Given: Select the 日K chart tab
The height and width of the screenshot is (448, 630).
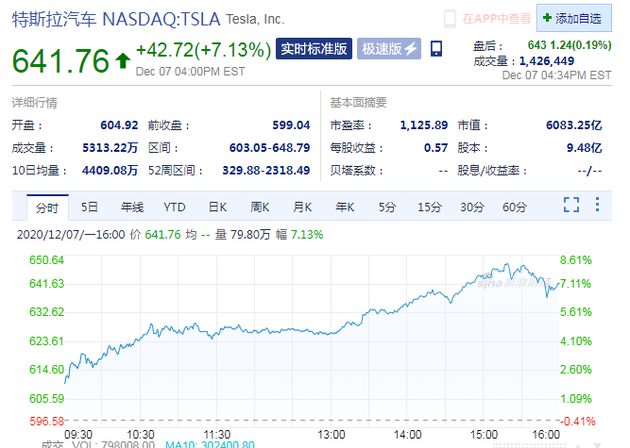Looking at the screenshot, I should 217,207.
